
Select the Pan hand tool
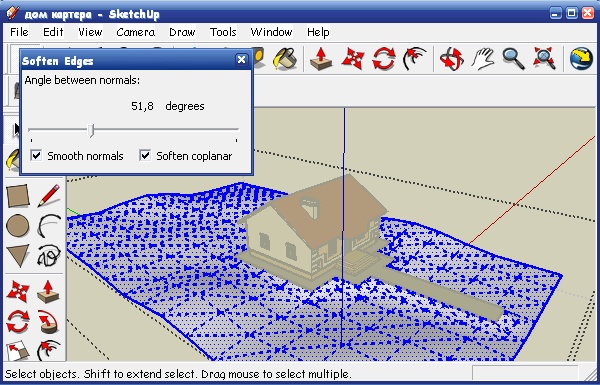(483, 59)
